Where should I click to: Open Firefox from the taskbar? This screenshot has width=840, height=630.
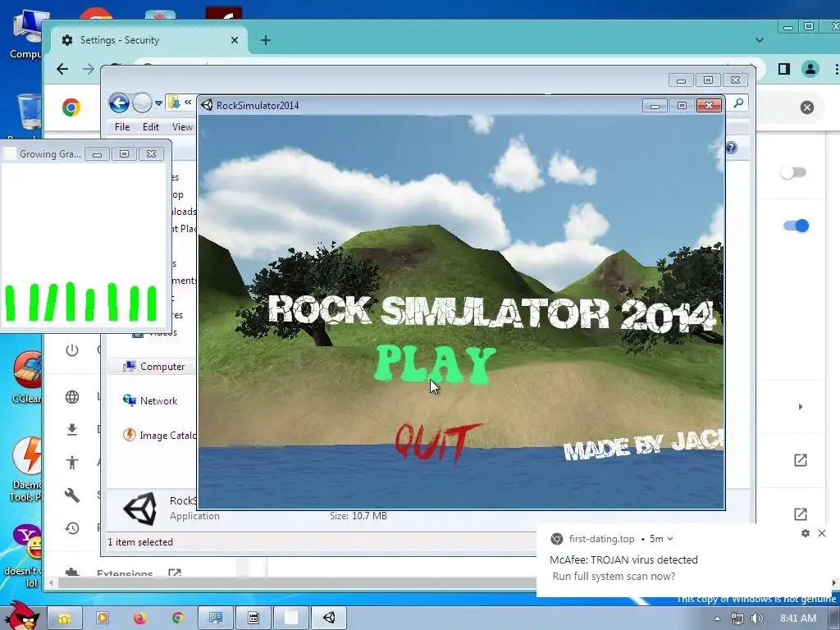(x=139, y=619)
